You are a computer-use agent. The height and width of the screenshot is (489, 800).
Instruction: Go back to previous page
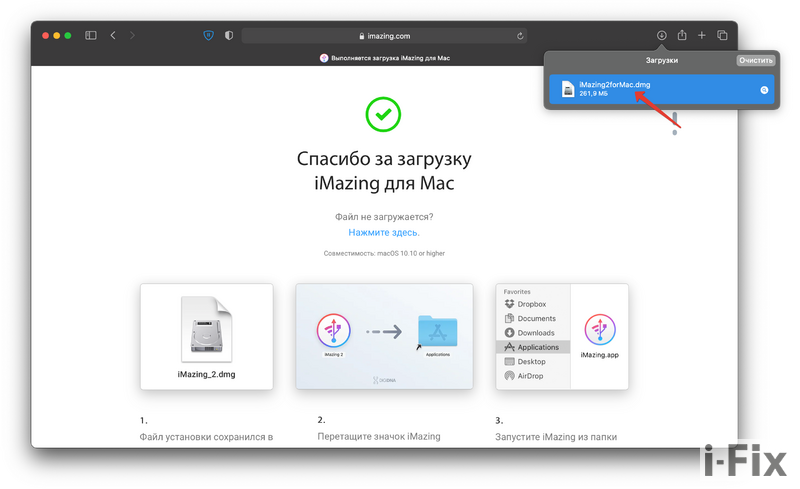pos(113,36)
